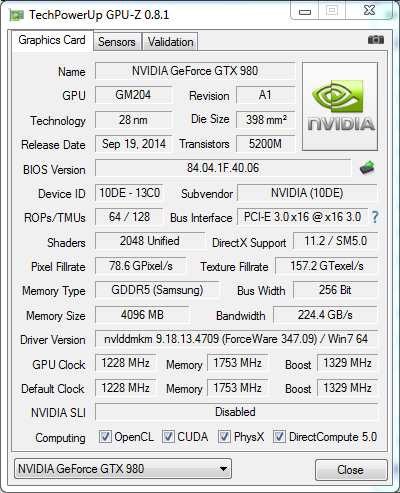Screen dimensions: 400x493
Task: Click the Subvendor field NVIDIA (10DE)
Action: (x=307, y=193)
